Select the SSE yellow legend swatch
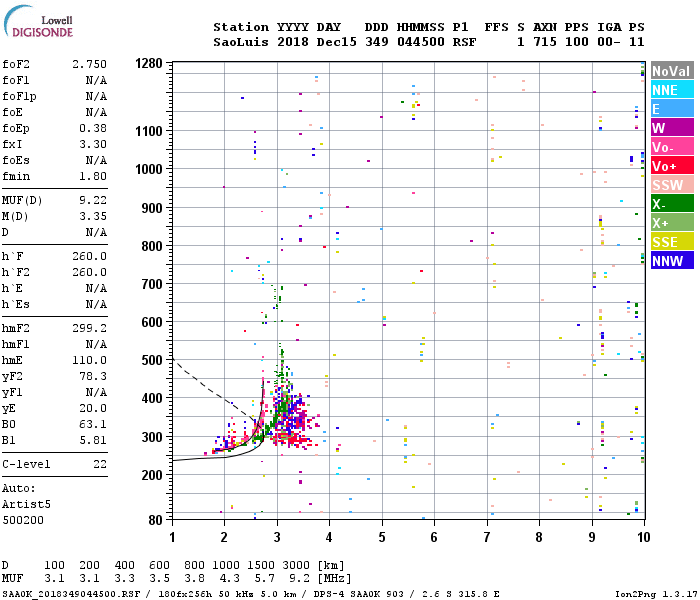700x600 pixels. point(672,242)
